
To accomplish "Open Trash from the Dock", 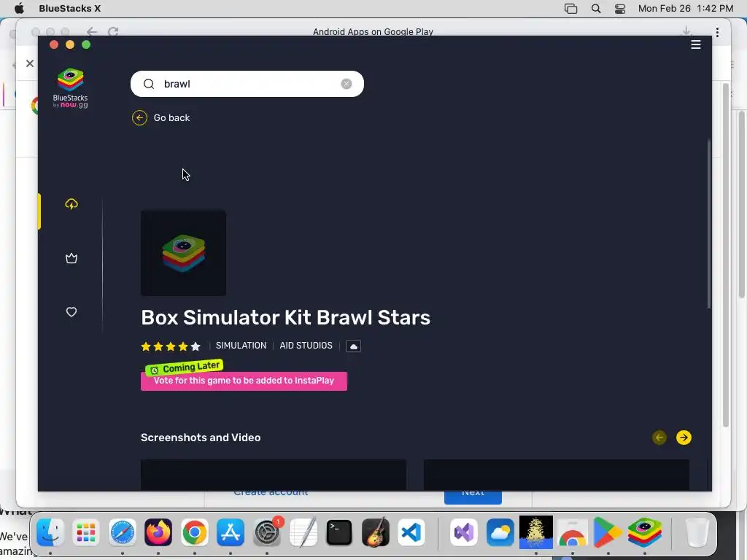I will [x=697, y=532].
